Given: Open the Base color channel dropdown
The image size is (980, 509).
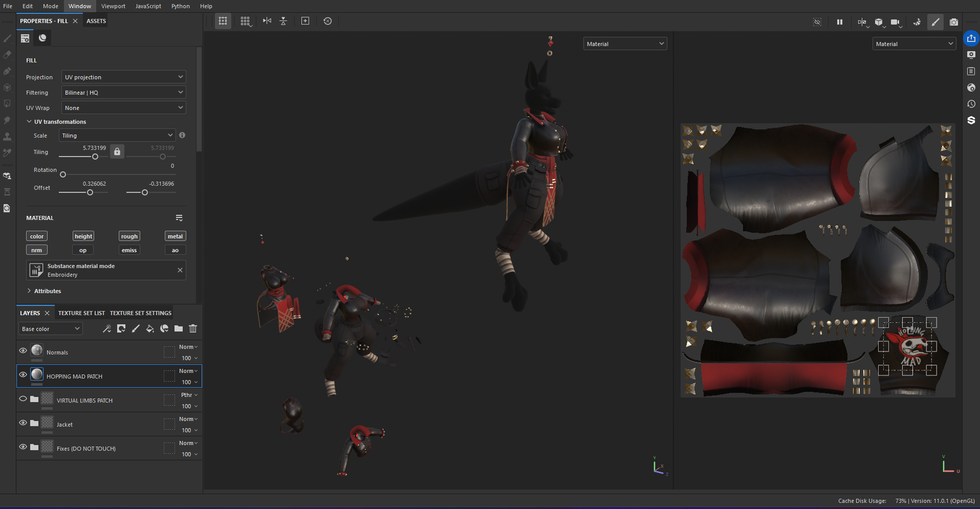Looking at the screenshot, I should 51,329.
